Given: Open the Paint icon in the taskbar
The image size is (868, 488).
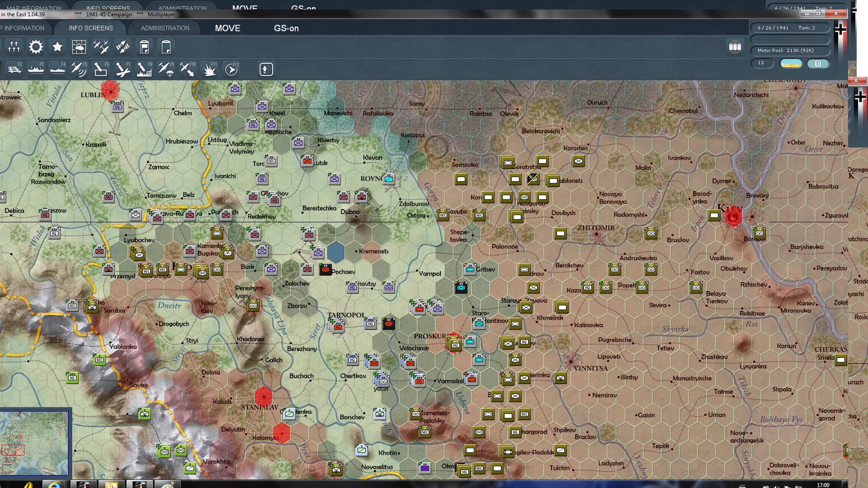Looking at the screenshot, I should click(x=168, y=485).
